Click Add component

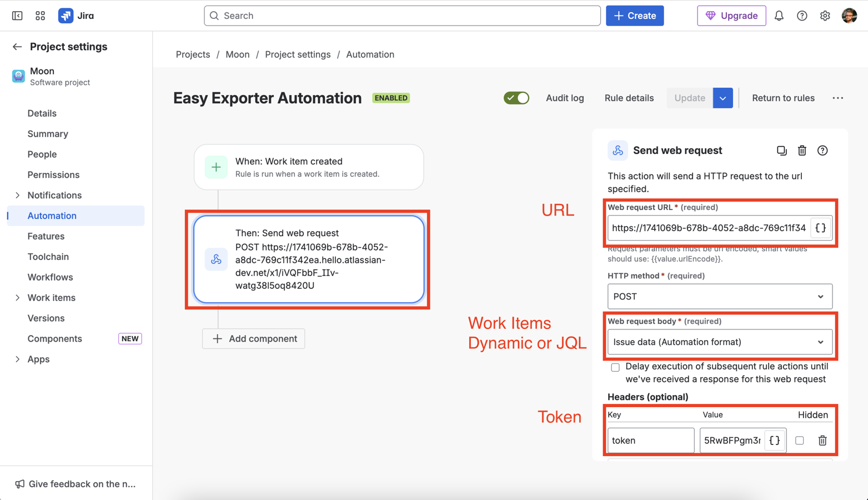pyautogui.click(x=254, y=339)
